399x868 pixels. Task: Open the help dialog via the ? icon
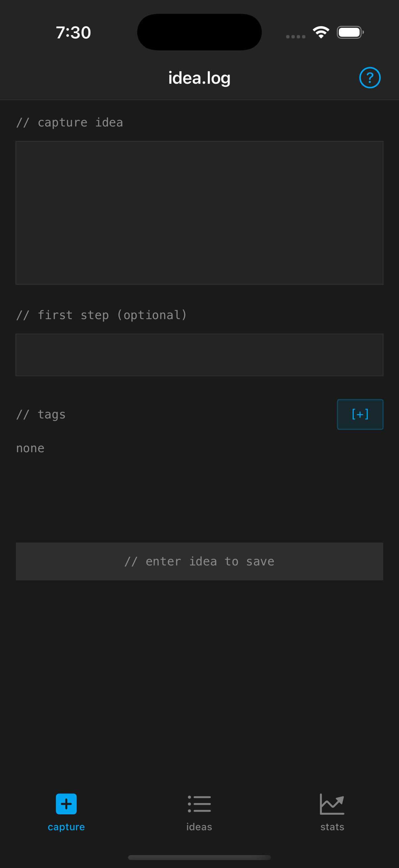370,77
